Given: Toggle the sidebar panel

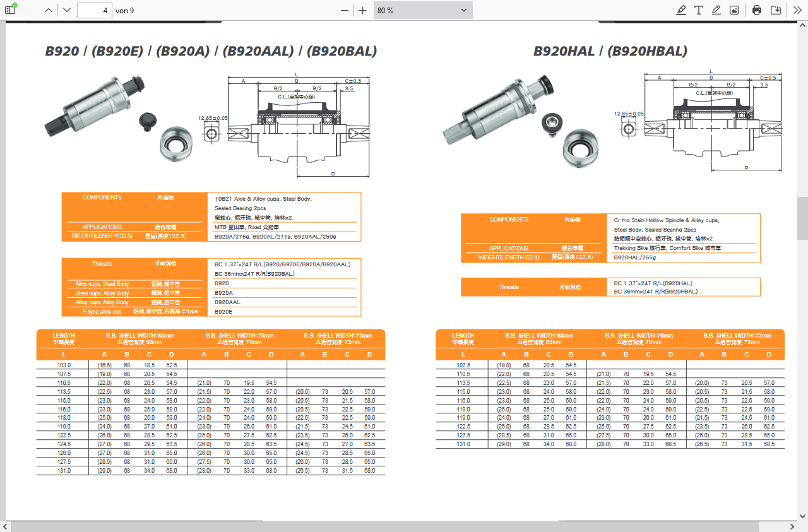Looking at the screenshot, I should coord(10,10).
